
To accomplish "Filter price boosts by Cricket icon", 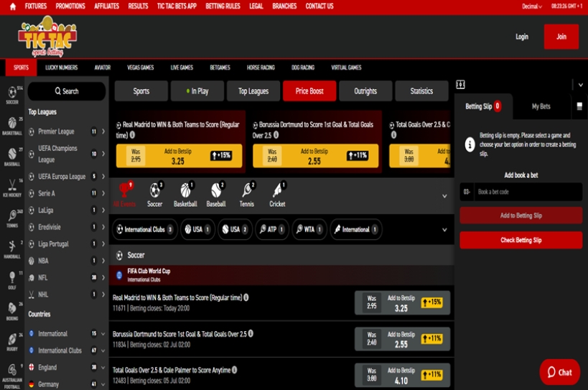I will click(278, 194).
